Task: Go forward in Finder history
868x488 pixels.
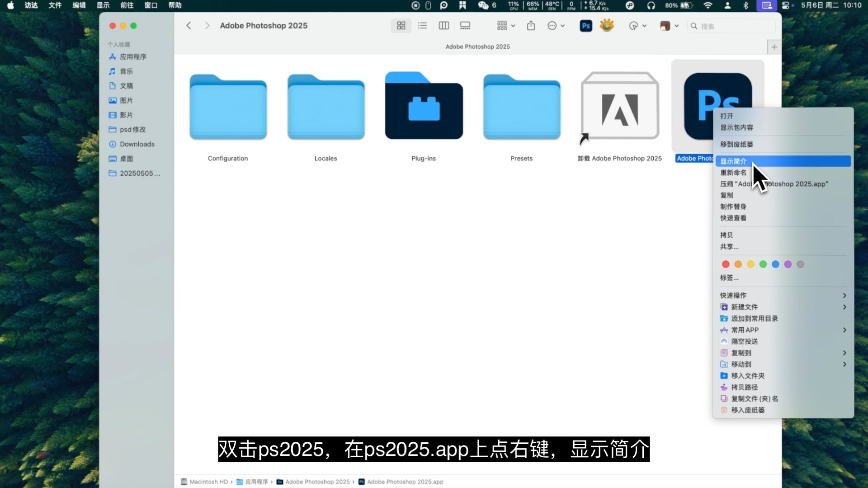Action: (207, 26)
